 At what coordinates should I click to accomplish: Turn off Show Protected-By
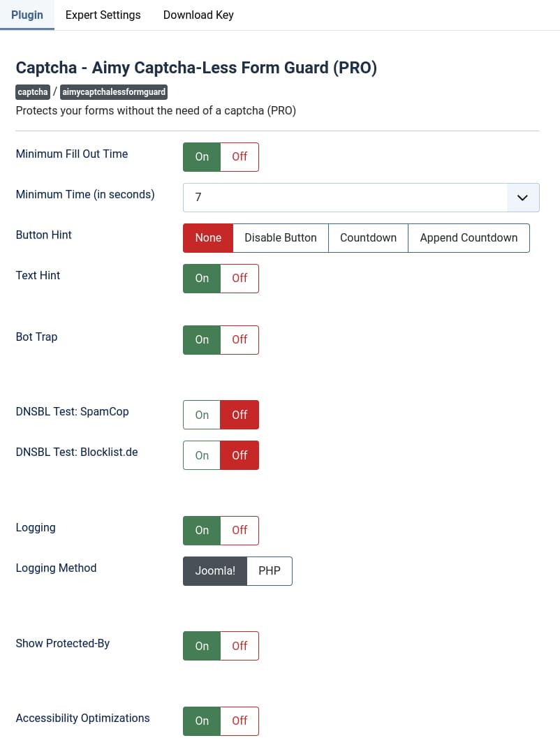click(240, 646)
